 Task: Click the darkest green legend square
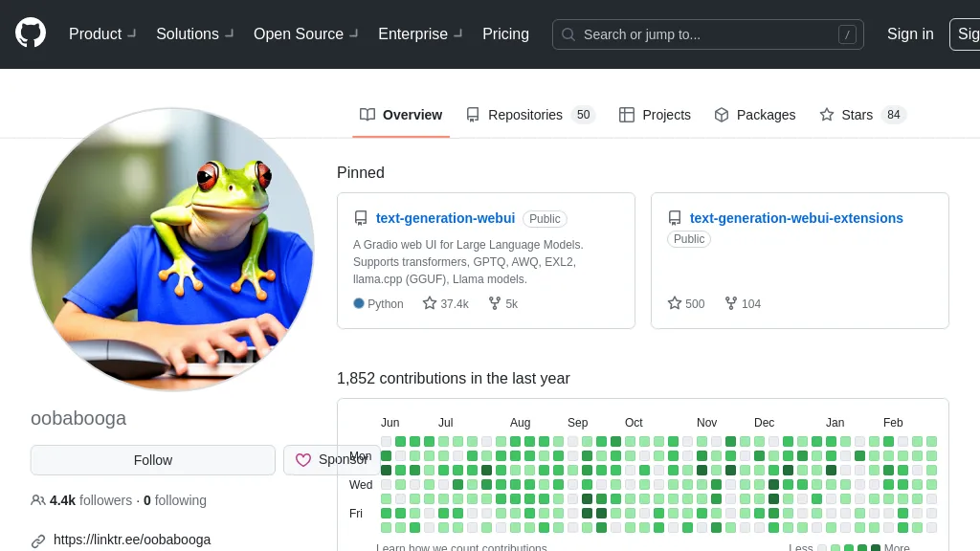(x=876, y=548)
